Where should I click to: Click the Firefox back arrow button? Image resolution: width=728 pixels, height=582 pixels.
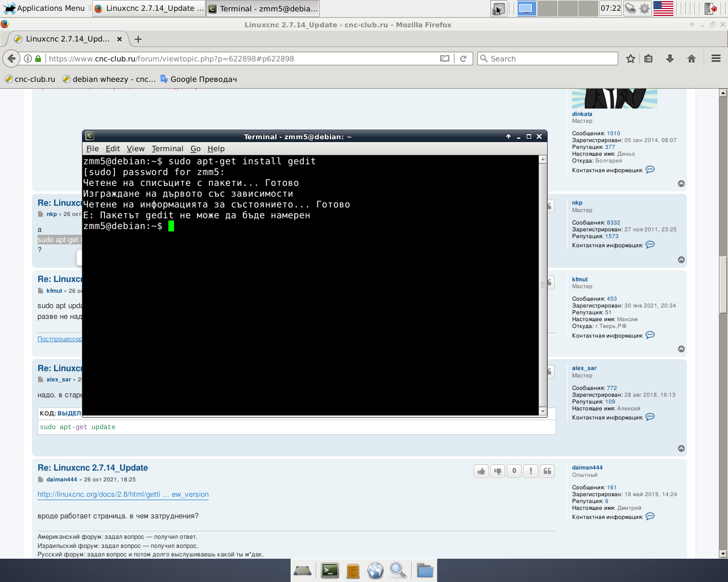11,59
